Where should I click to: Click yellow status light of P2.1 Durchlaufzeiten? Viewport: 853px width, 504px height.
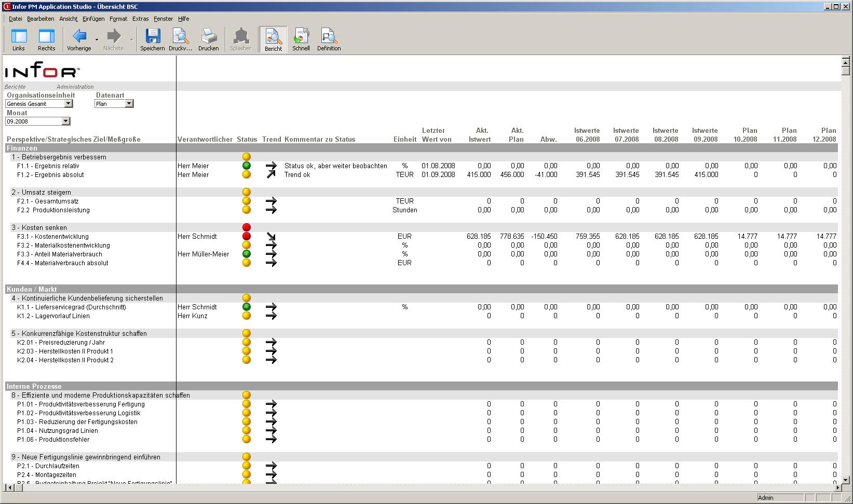(247, 466)
